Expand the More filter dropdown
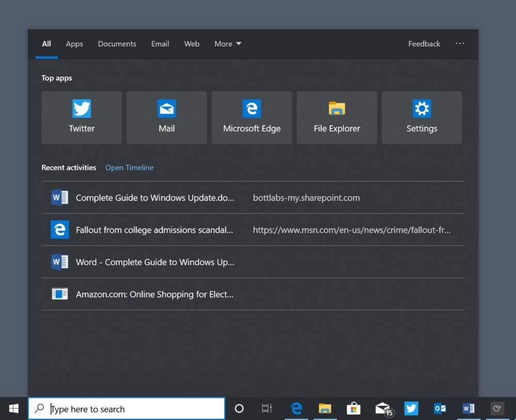516x420 pixels. pyautogui.click(x=228, y=44)
